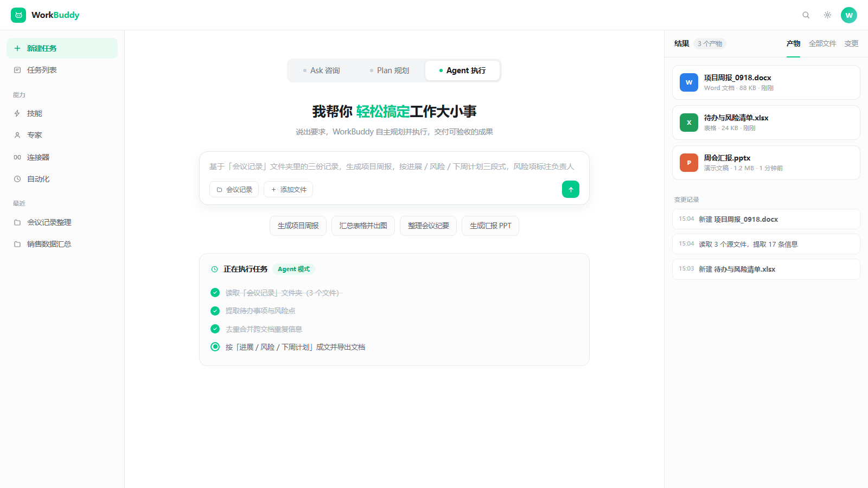868x488 pixels.
Task: Click the link icon beside 连接器
Action: point(17,157)
